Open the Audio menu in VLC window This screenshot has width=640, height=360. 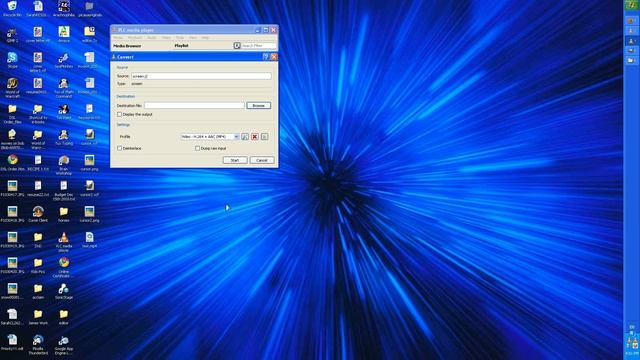(x=152, y=38)
